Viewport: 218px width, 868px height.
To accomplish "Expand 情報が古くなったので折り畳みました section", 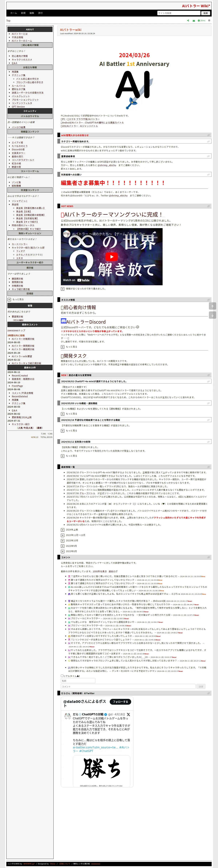I will coord(62,289).
